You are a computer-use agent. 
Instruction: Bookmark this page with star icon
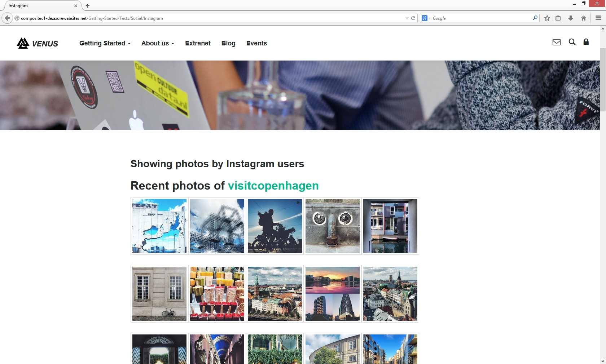[547, 18]
